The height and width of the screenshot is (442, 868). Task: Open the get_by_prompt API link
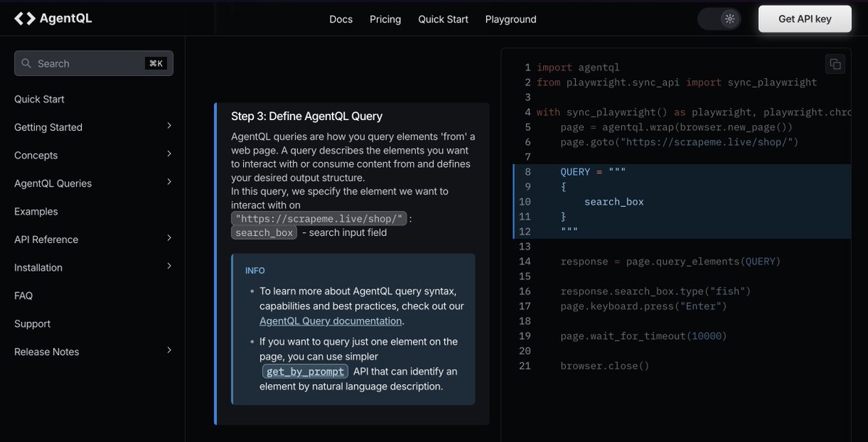point(305,371)
